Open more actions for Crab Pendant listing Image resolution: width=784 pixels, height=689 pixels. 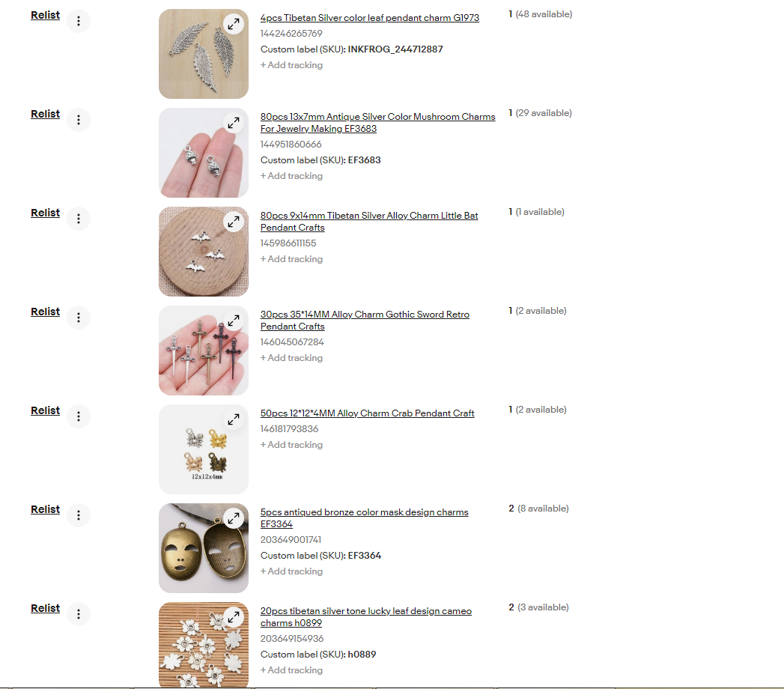79,416
